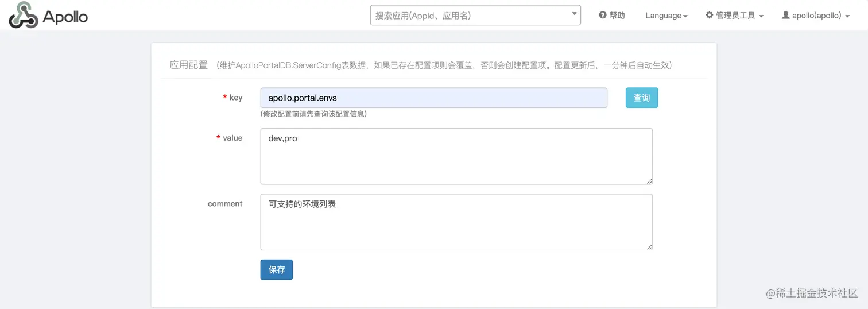Click the value textarea resize handle
Image resolution: width=868 pixels, height=309 pixels.
point(649,181)
